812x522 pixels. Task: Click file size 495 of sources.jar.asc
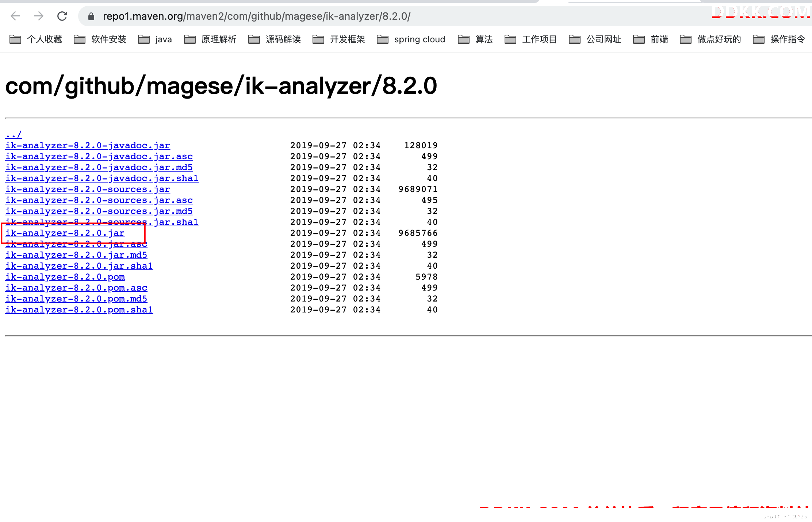pos(429,200)
